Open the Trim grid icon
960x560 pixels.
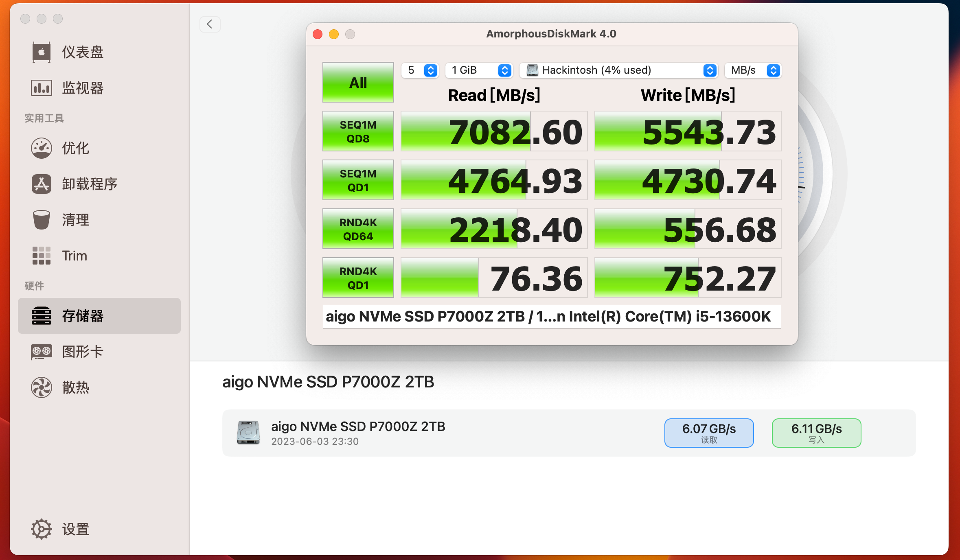[41, 256]
